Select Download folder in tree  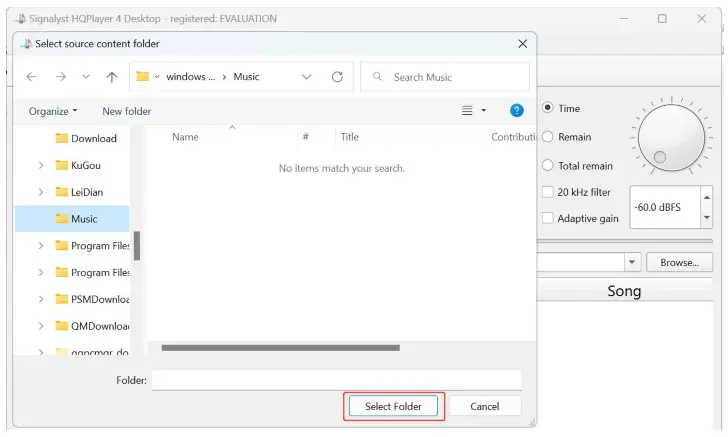86,138
